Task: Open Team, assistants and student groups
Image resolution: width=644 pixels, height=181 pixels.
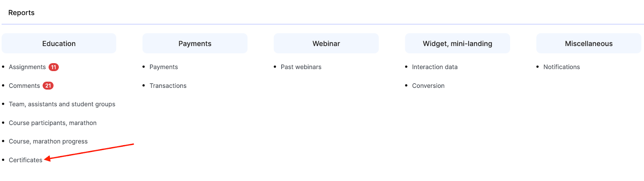Action: (x=62, y=104)
